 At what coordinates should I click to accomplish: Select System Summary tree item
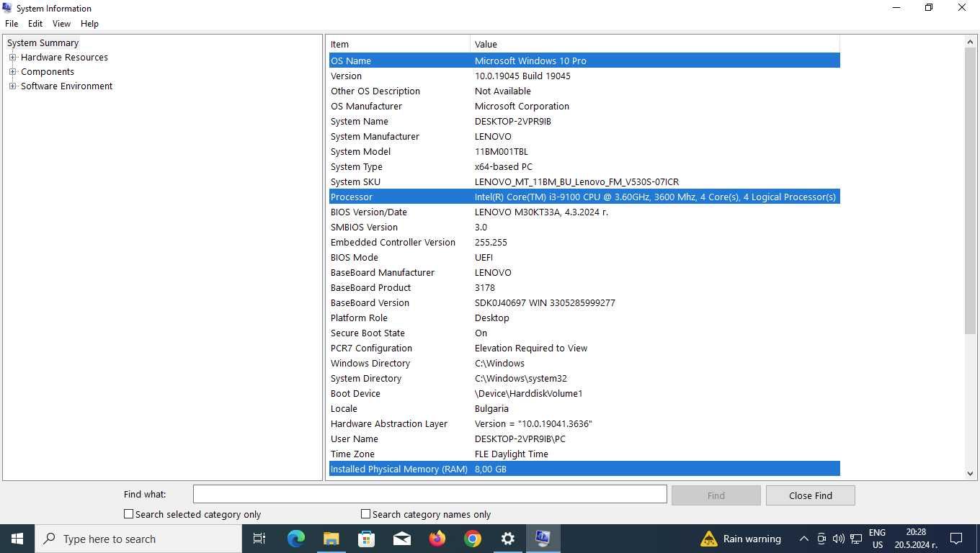coord(43,43)
